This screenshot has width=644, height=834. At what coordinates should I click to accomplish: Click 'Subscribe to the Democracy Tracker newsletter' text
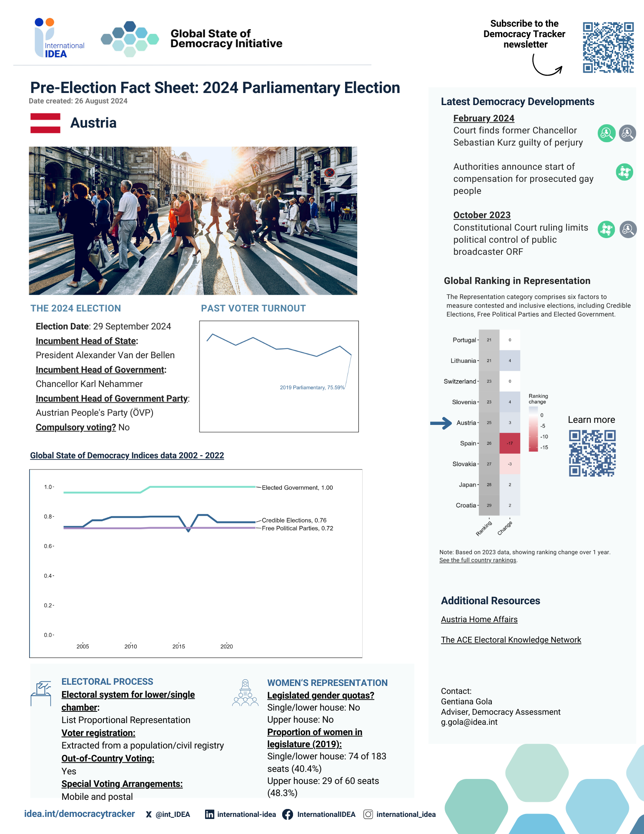524,34
